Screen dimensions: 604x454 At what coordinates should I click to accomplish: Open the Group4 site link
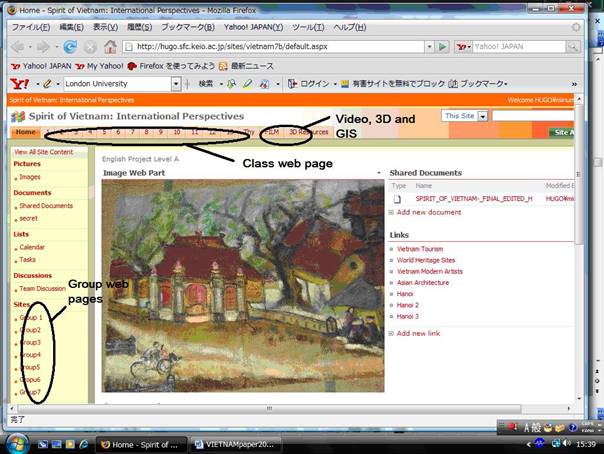tap(30, 354)
